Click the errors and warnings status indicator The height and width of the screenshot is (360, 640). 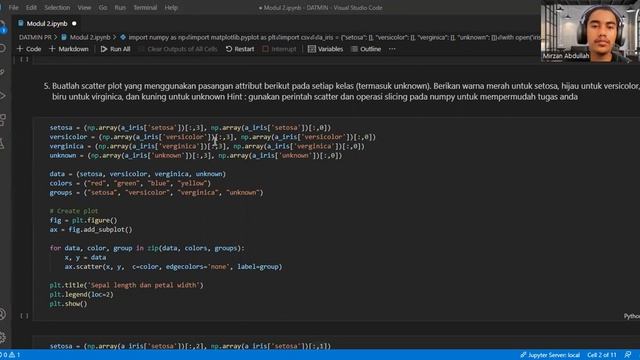pyautogui.click(x=10, y=355)
